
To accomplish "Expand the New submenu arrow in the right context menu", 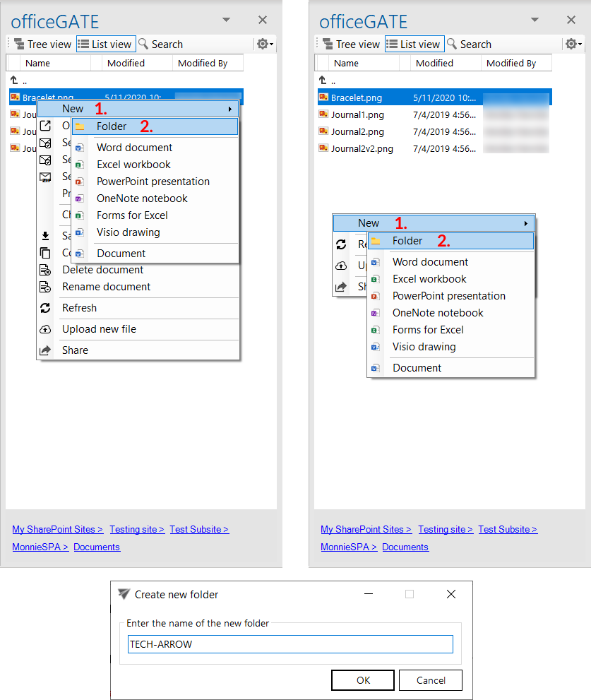I will tap(525, 223).
